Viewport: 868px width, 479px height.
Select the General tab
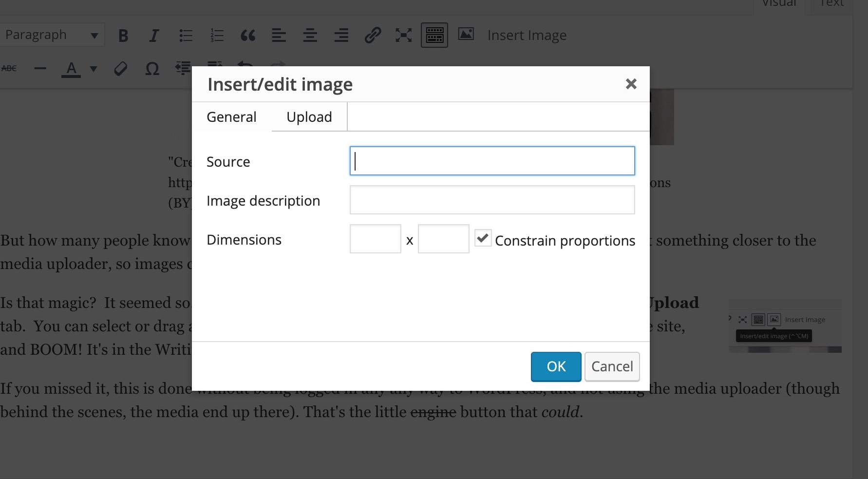231,117
